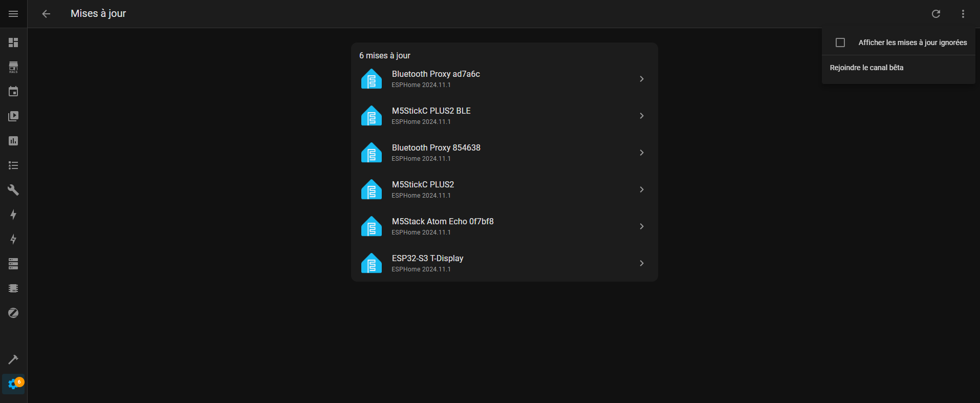
Task: Open the Calendar sidebar icon
Action: pyautogui.click(x=13, y=92)
